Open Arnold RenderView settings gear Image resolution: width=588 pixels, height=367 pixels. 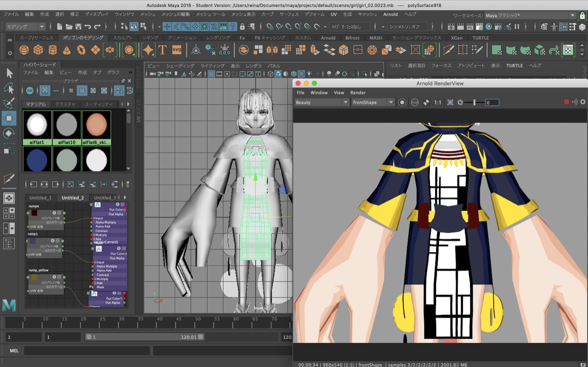[583, 102]
